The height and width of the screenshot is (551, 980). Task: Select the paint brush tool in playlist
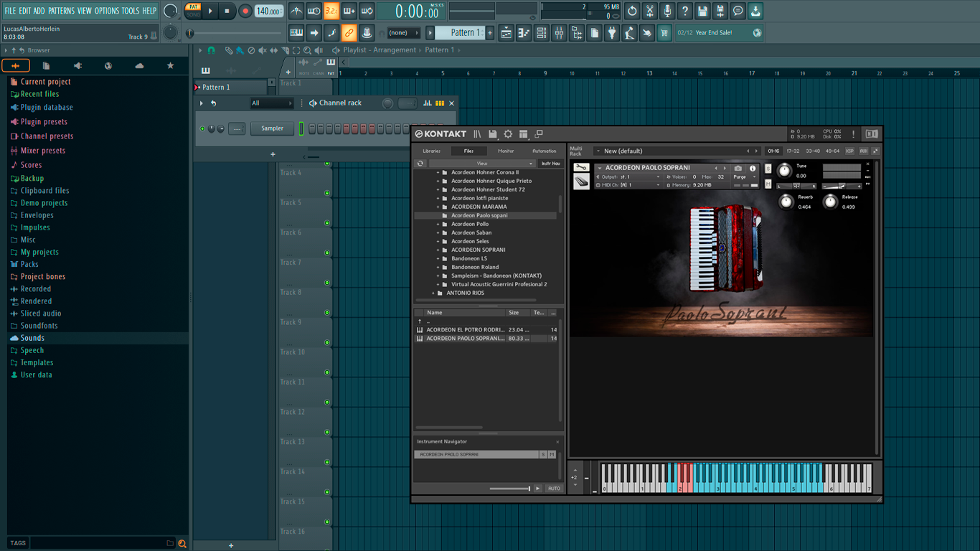click(240, 50)
